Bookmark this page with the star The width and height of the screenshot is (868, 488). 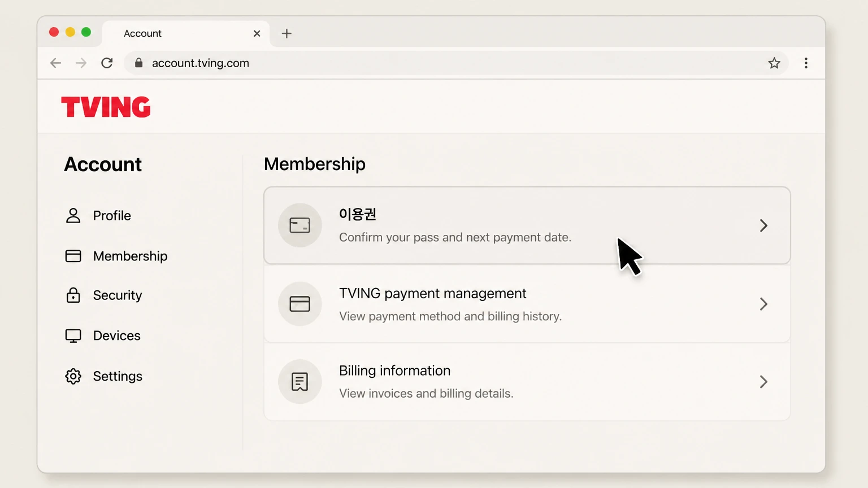[x=774, y=63]
